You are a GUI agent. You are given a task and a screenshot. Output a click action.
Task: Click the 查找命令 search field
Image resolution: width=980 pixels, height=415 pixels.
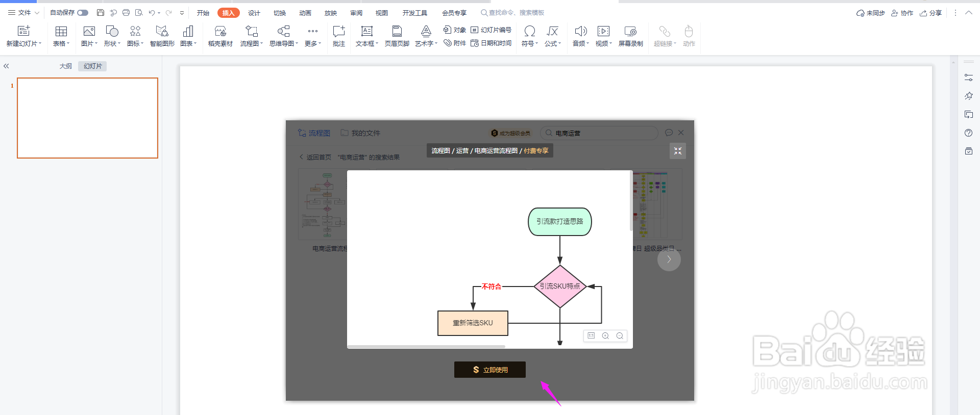[x=512, y=13]
